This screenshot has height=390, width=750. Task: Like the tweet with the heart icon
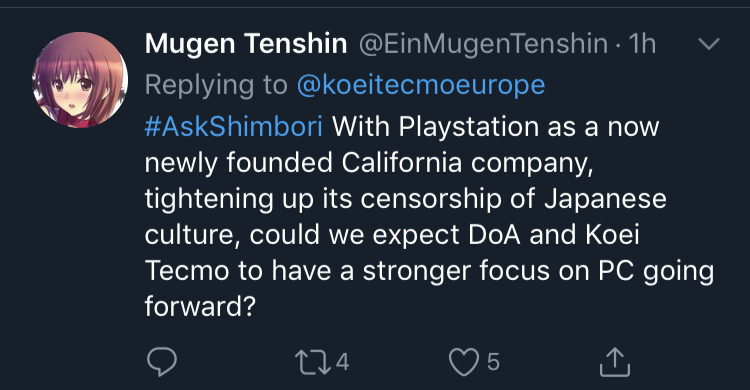(463, 362)
